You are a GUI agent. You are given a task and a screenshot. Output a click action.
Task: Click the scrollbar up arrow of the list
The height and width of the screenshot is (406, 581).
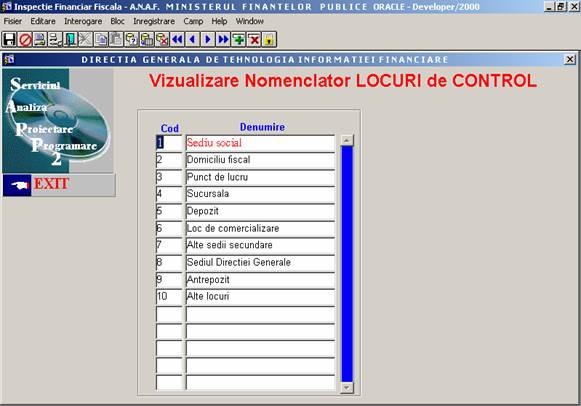347,140
